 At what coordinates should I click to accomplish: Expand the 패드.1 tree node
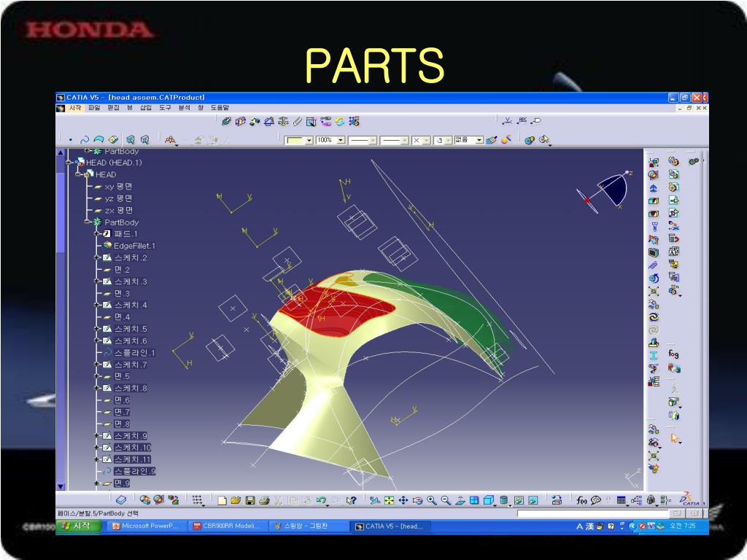coord(97,234)
